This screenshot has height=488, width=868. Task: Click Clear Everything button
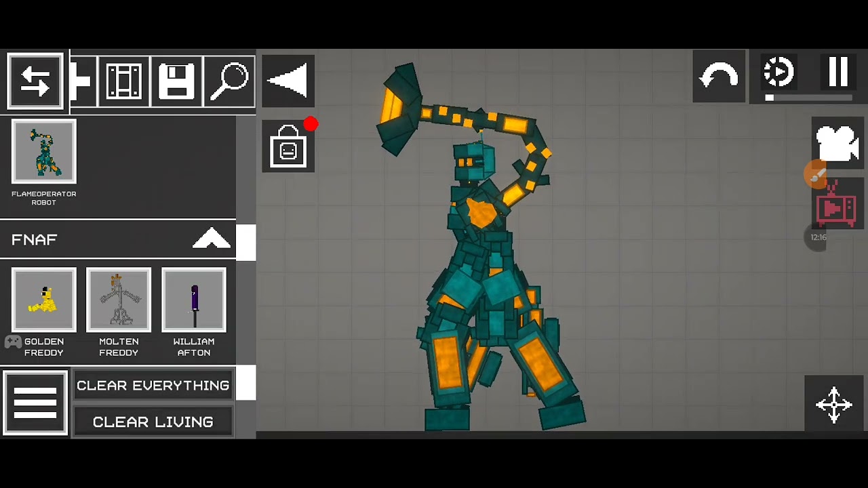coord(153,385)
